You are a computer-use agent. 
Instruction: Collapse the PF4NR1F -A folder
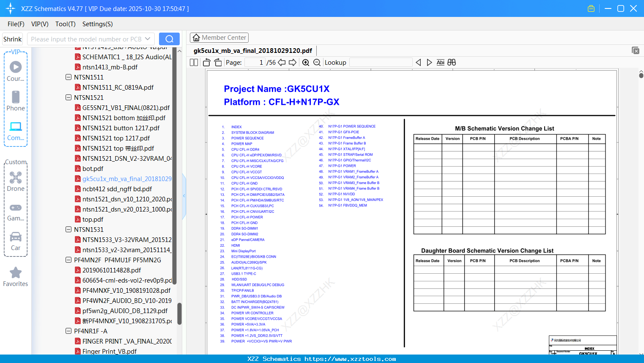click(x=69, y=331)
